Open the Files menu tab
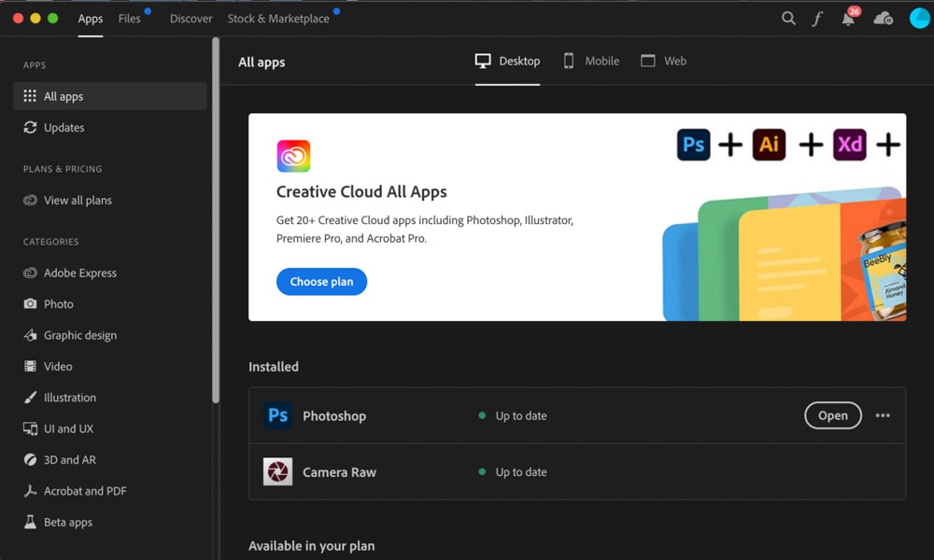Viewport: 934px width, 560px height. coord(130,19)
